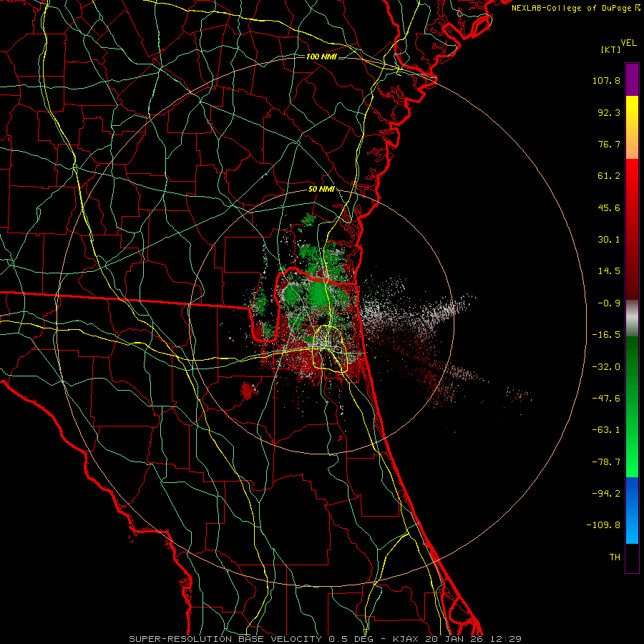Screen dimensions: 644x644
Task: Pick the purple segment of the color bar
Action: click(x=632, y=79)
